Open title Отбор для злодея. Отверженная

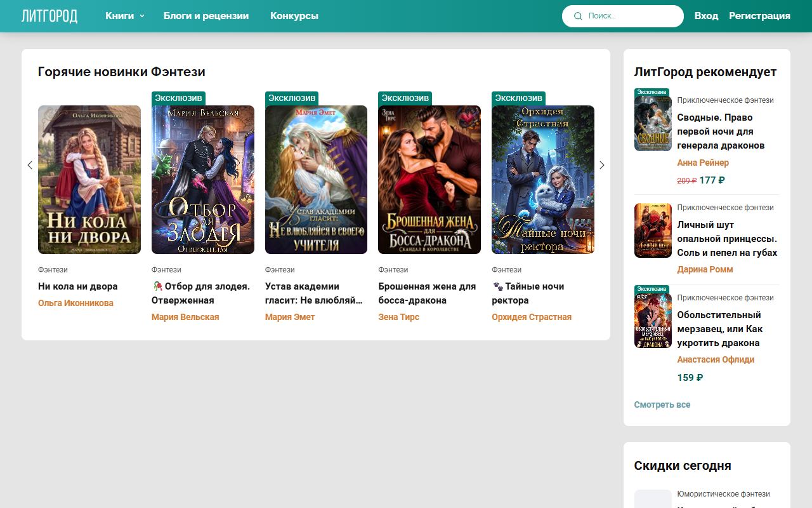(202, 293)
